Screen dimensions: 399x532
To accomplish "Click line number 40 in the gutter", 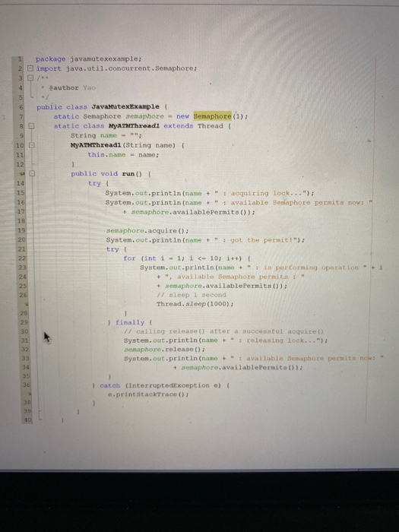I will 27,420.
